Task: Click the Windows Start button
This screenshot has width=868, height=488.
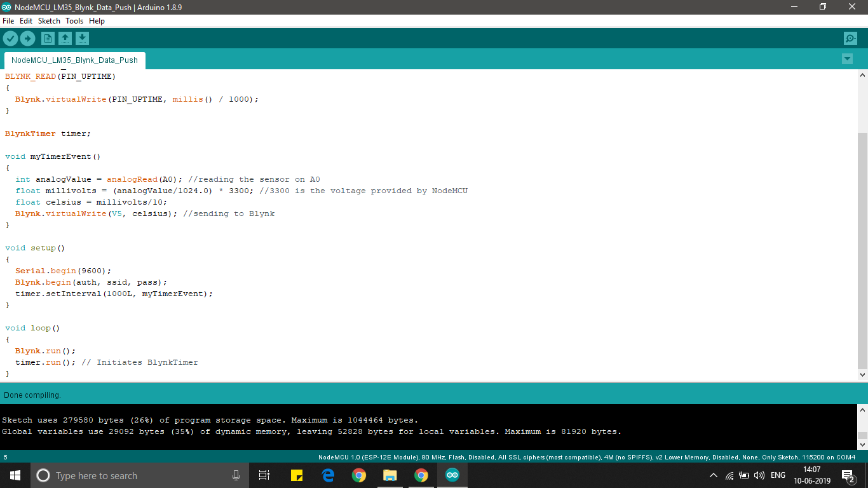Action: click(15, 475)
